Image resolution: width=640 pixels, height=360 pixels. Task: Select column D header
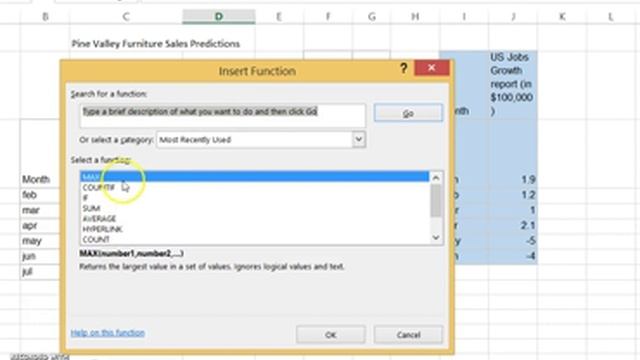(219, 17)
